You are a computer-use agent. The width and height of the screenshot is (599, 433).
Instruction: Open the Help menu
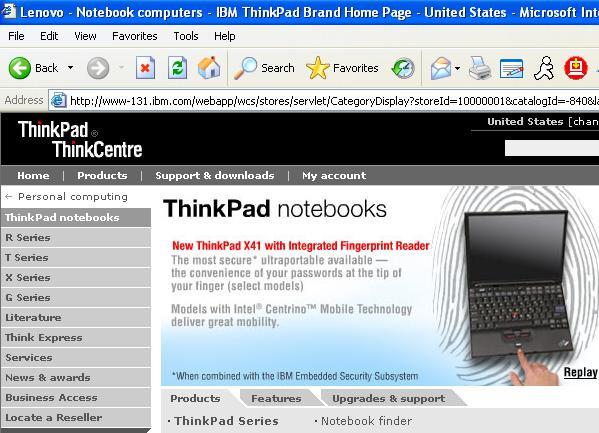[224, 36]
